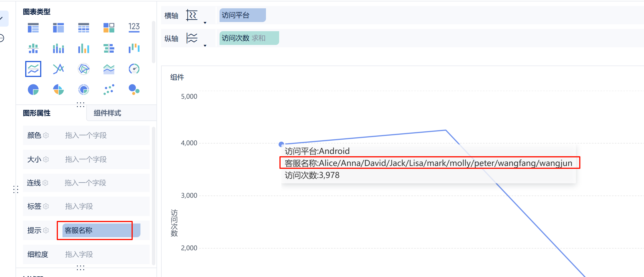
Task: Switch to the 组件样式 tab
Action: 107,113
